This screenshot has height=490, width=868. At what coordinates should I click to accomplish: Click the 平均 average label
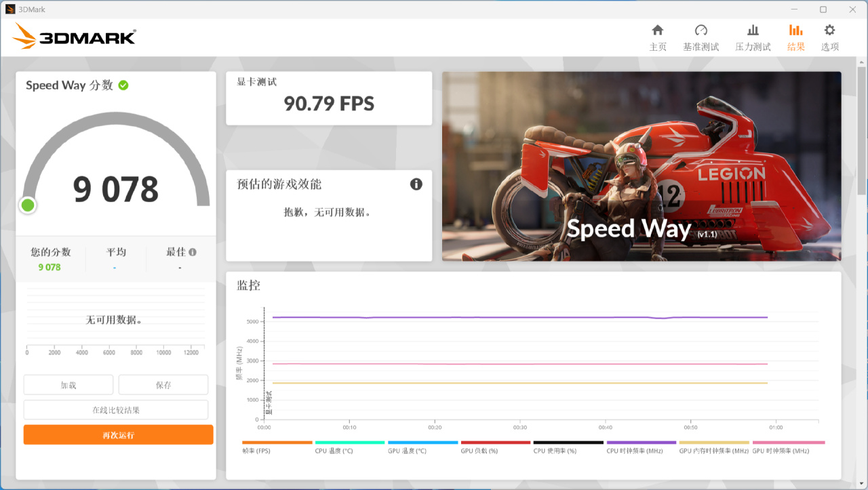[116, 252]
